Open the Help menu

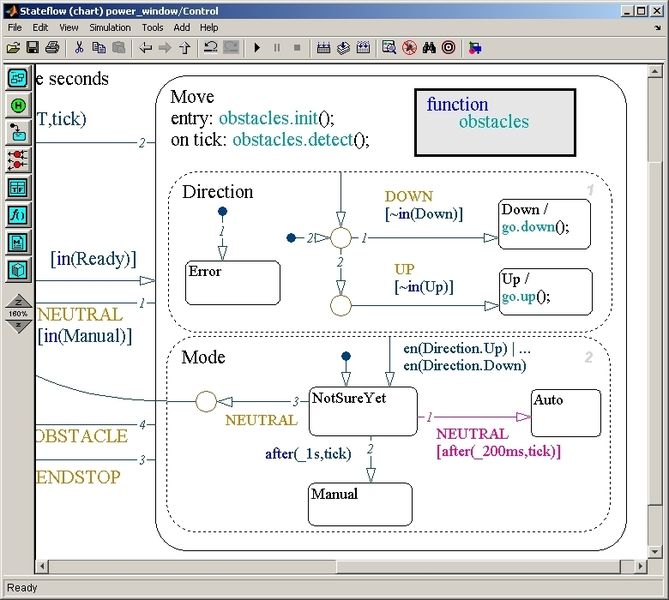point(209,27)
